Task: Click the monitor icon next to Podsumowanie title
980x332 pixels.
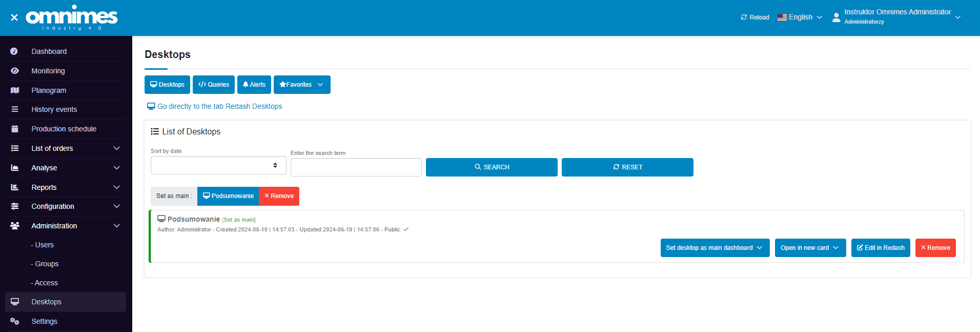Action: [161, 219]
